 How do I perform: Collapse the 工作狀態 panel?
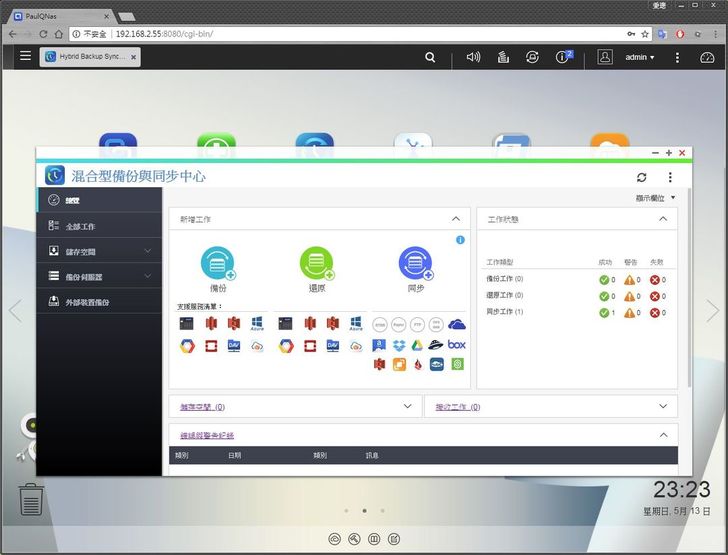(x=662, y=219)
